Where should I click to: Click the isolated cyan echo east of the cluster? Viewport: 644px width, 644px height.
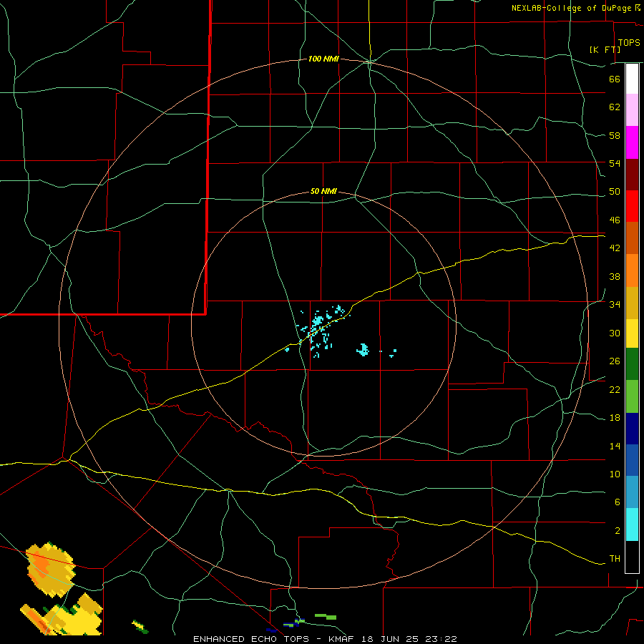(x=363, y=350)
